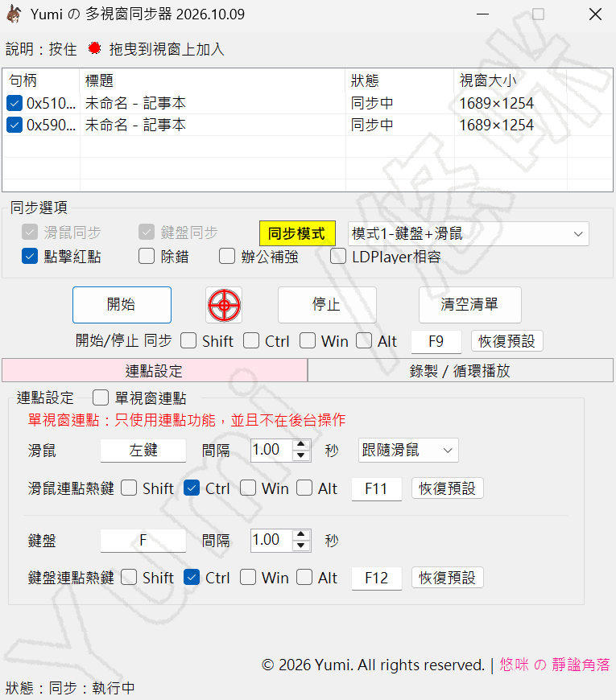This screenshot has height=700, width=616.
Task: Enable the 除錯 debug checkbox
Action: 146,257
